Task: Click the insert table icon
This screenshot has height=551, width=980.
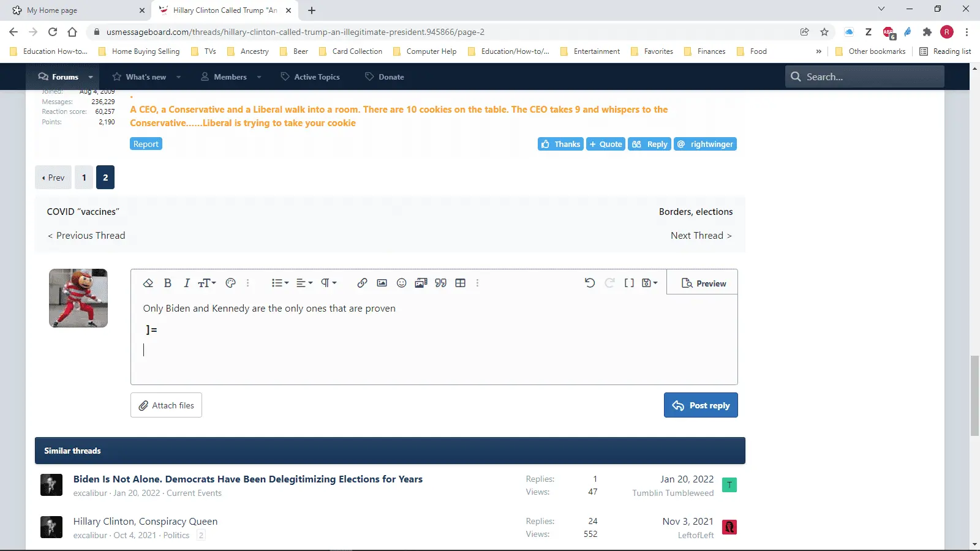Action: click(x=461, y=283)
